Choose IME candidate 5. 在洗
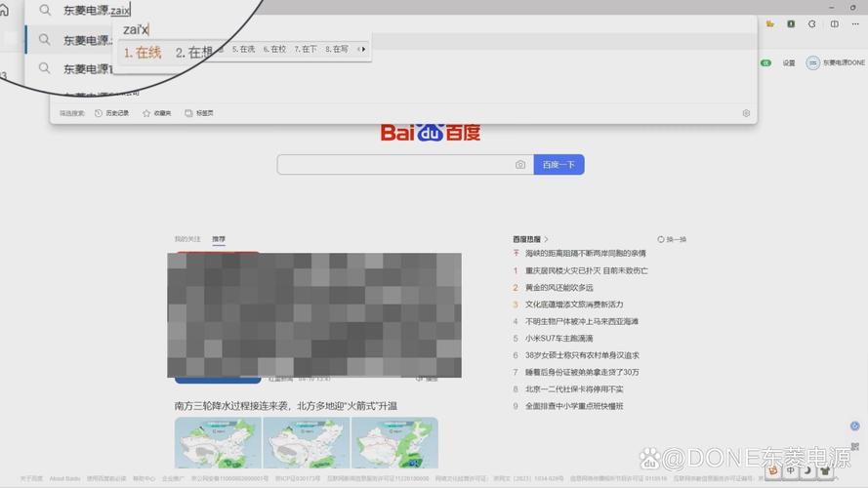This screenshot has width=868, height=488. [x=243, y=49]
